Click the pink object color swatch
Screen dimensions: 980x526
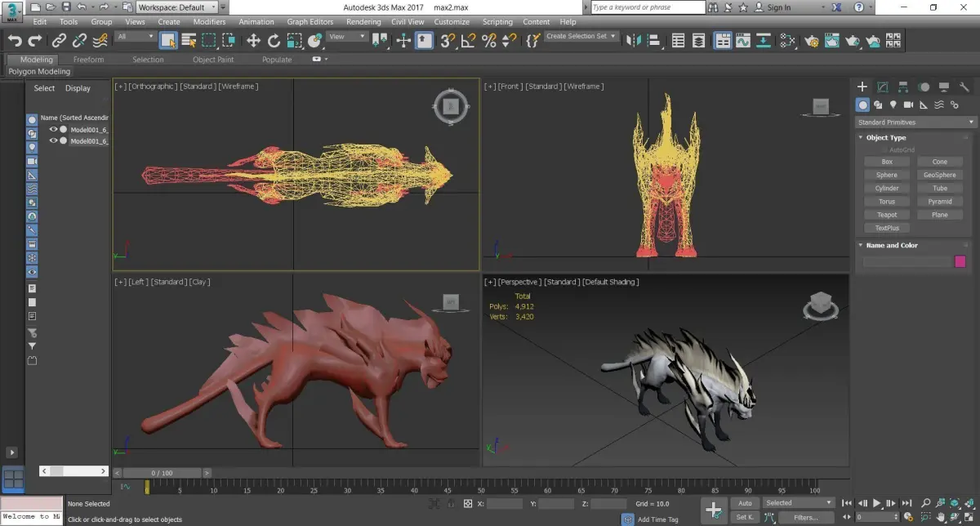click(x=960, y=261)
